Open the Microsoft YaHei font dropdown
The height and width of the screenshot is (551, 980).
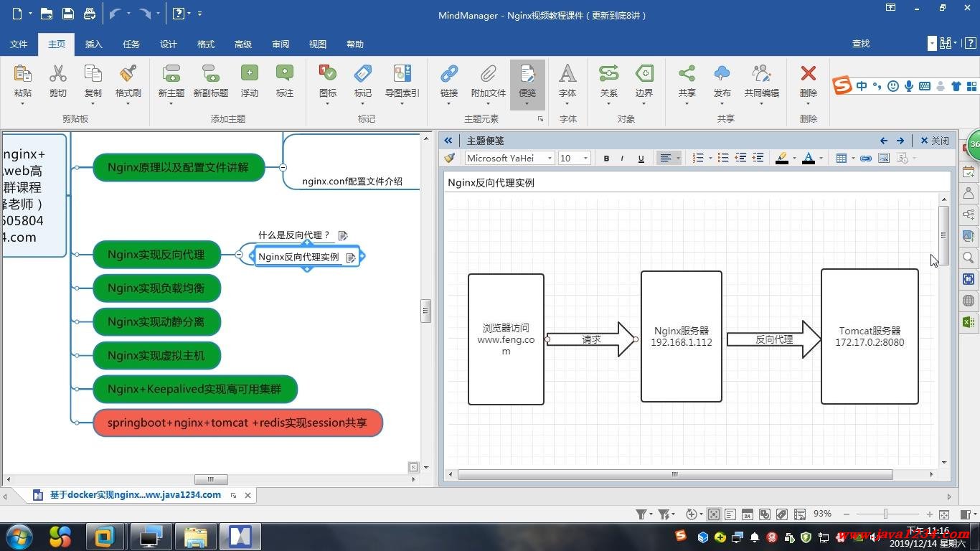[550, 158]
